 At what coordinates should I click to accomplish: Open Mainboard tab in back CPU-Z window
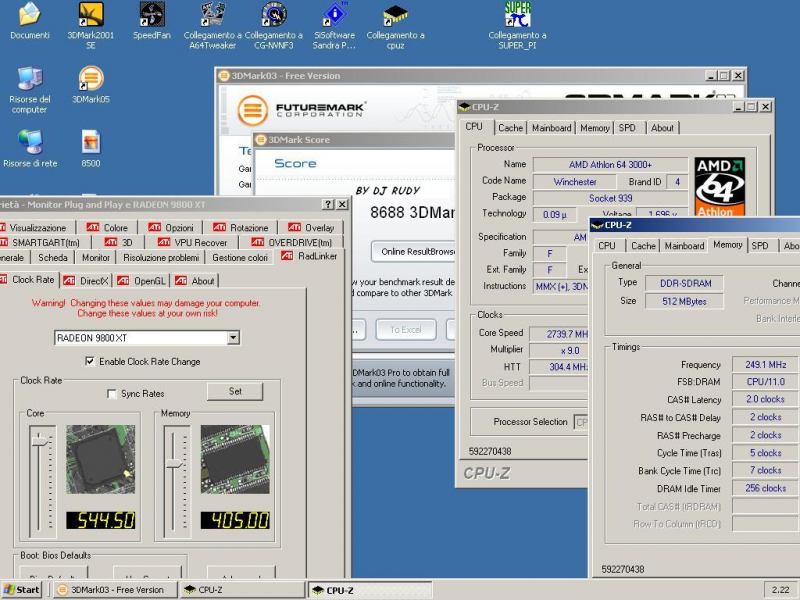(552, 128)
